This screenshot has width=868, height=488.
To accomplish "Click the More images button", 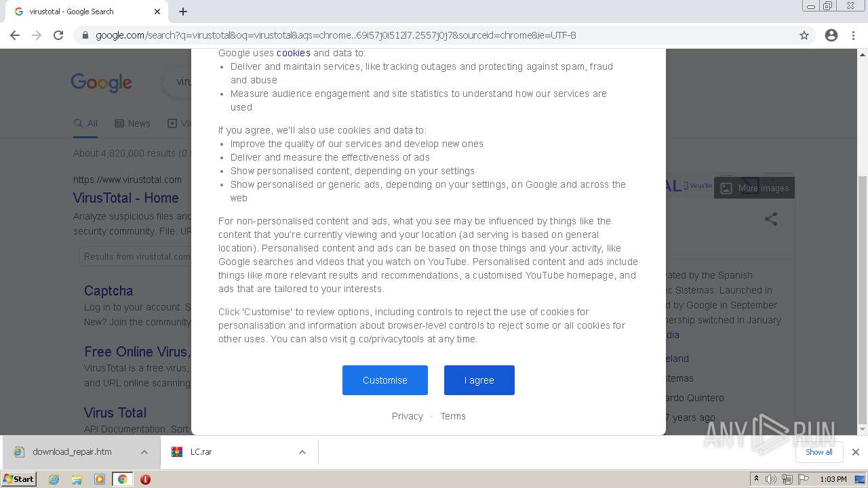I will pyautogui.click(x=754, y=188).
